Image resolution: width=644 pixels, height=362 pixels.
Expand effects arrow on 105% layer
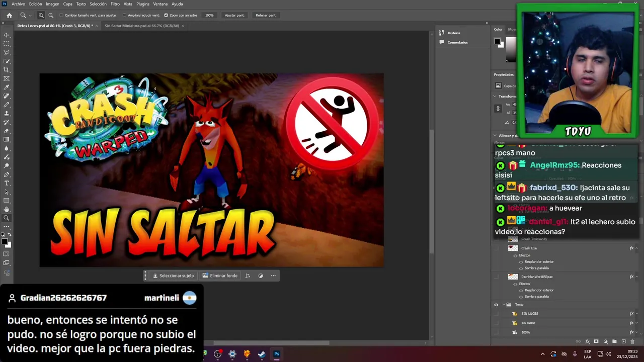637,332
